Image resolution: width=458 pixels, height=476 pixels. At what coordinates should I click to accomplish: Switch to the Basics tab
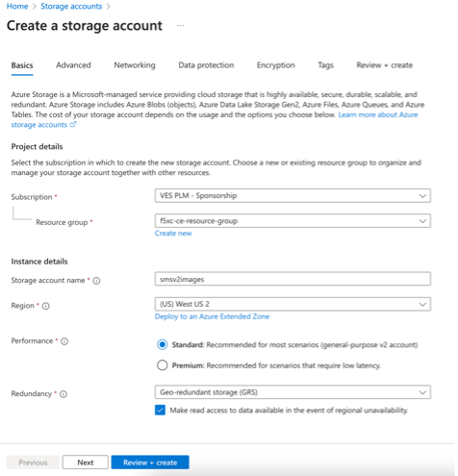pyautogui.click(x=22, y=65)
